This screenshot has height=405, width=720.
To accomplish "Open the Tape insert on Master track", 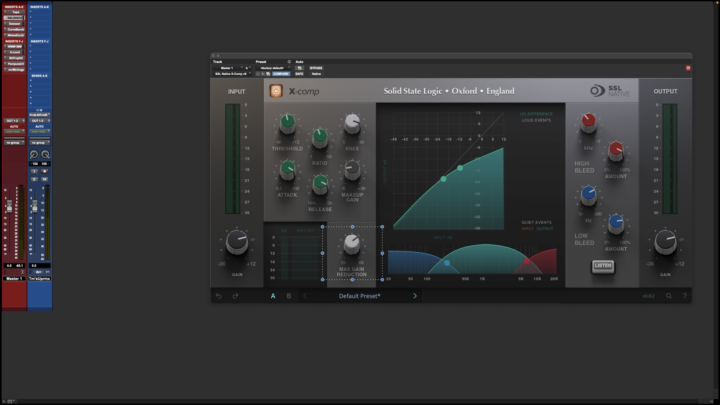I will point(15,12).
